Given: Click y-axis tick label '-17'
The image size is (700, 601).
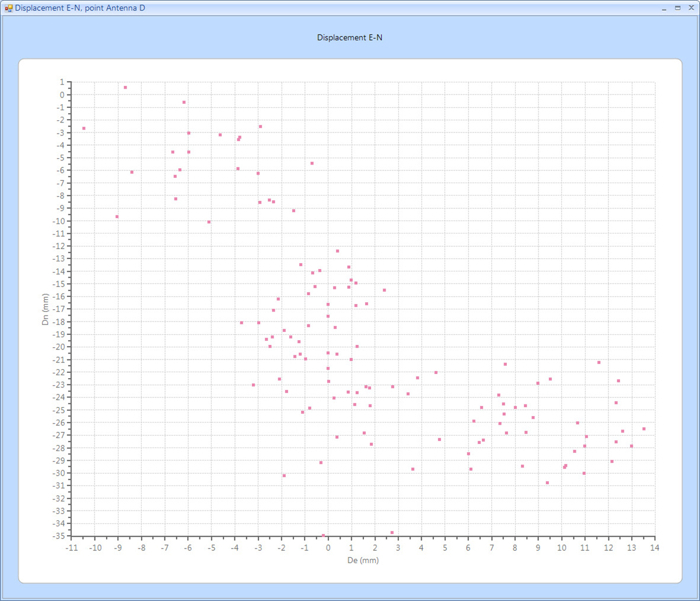Looking at the screenshot, I should click(59, 309).
